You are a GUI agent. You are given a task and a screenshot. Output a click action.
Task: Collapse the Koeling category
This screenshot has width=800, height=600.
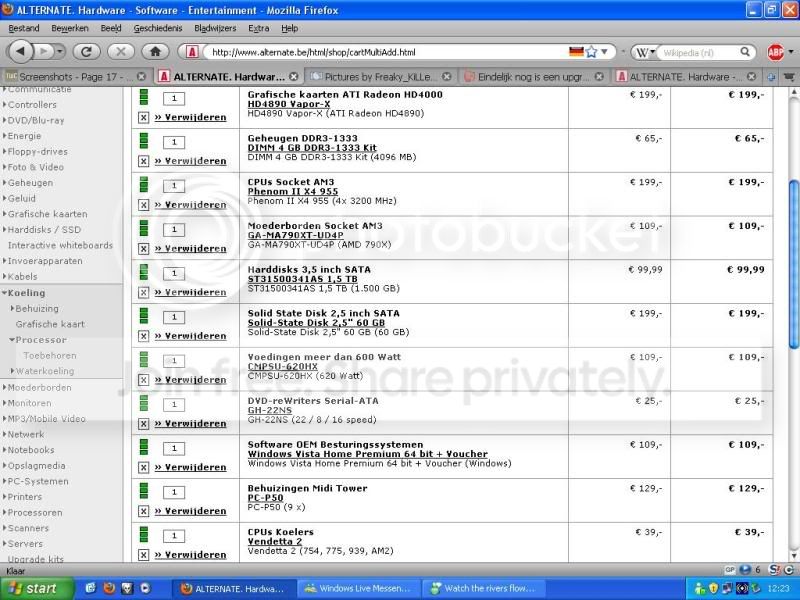[x=24, y=293]
